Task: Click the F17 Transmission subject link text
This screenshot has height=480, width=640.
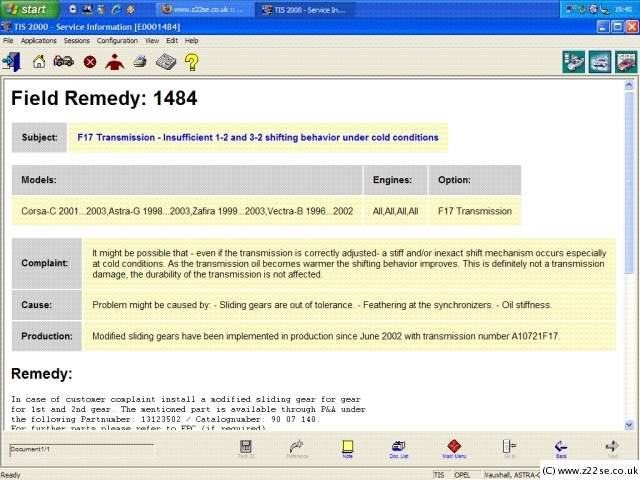Action: pyautogui.click(x=258, y=138)
